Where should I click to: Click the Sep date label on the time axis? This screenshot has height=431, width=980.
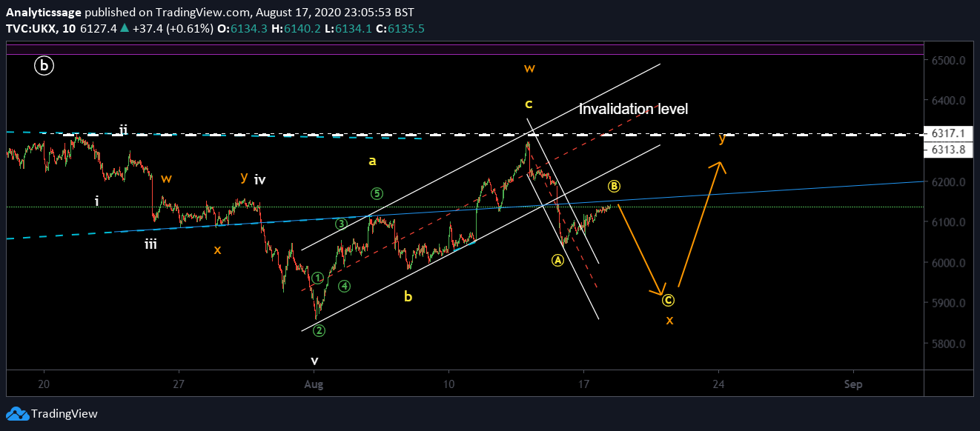853,385
